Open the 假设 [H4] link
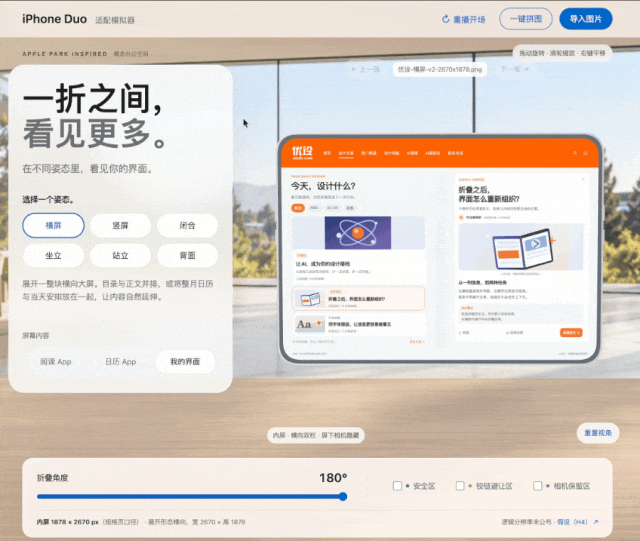The height and width of the screenshot is (541, 640). click(x=572, y=522)
